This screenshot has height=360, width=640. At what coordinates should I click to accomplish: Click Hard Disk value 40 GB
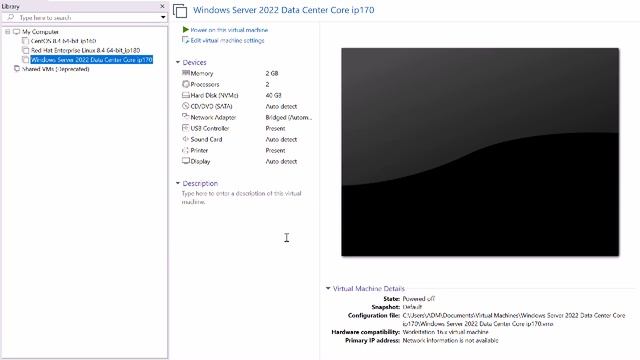[x=273, y=95]
